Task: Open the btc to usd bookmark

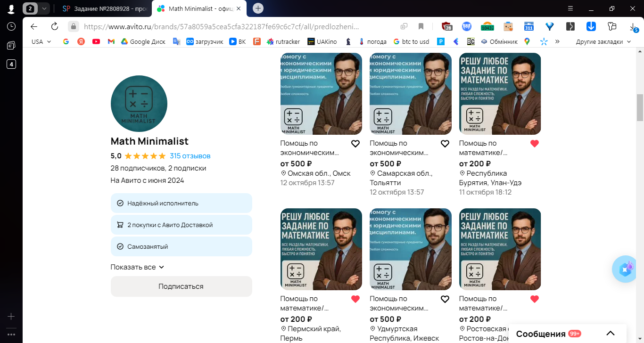Action: [411, 41]
